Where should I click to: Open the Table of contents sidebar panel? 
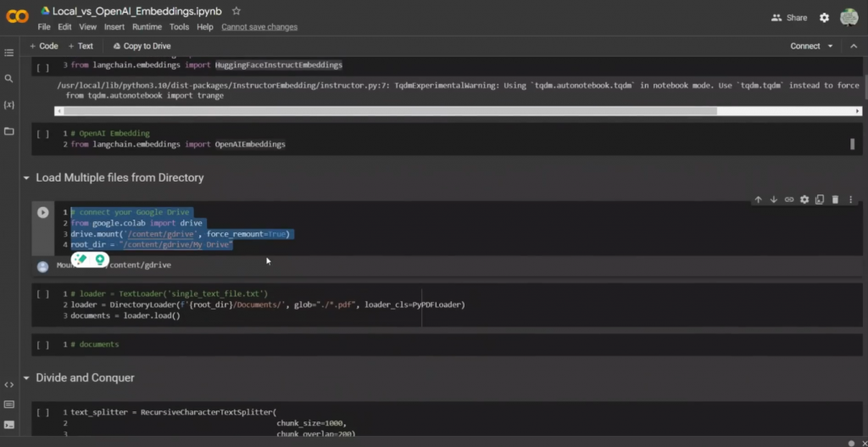tap(8, 53)
